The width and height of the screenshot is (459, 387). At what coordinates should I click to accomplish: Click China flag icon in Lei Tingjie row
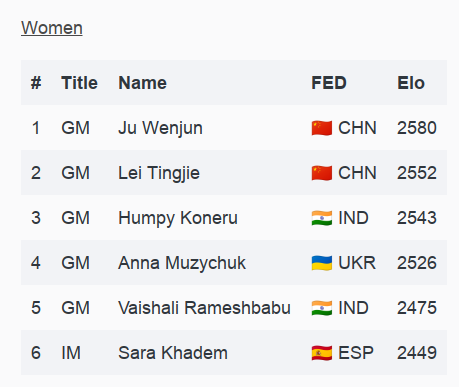tap(322, 173)
